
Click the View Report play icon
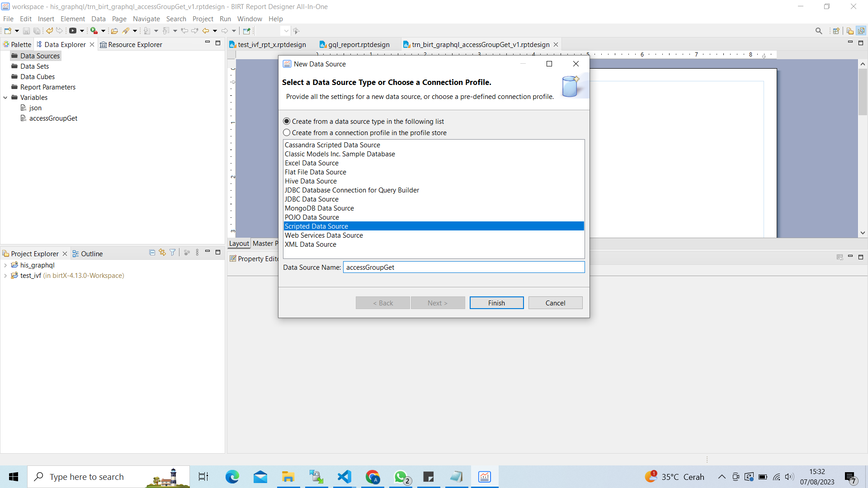point(72,31)
